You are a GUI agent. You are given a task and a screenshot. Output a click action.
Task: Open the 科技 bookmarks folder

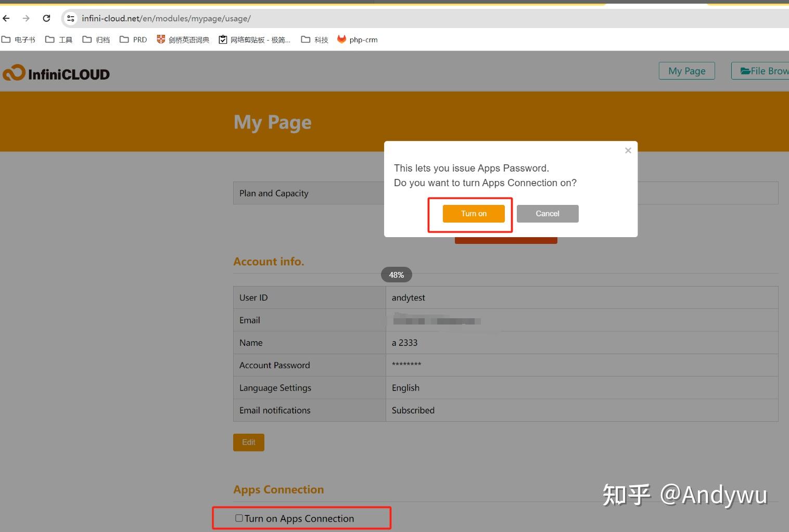[314, 39]
